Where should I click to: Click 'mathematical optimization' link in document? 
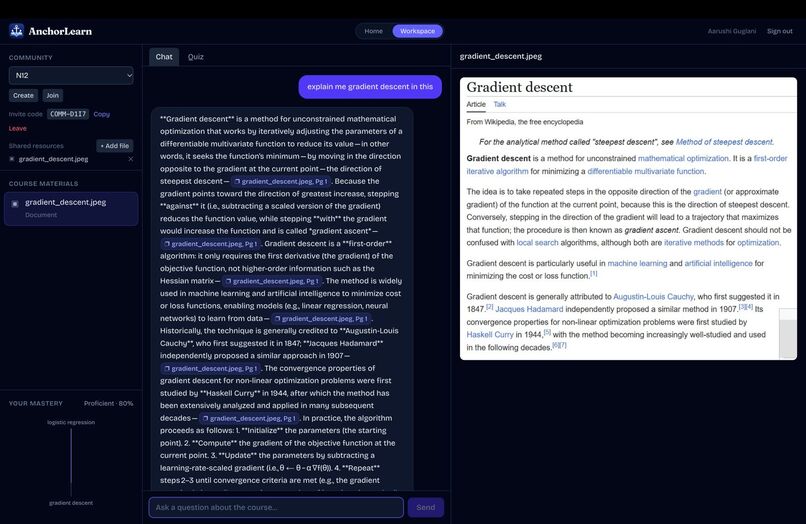[x=683, y=158]
